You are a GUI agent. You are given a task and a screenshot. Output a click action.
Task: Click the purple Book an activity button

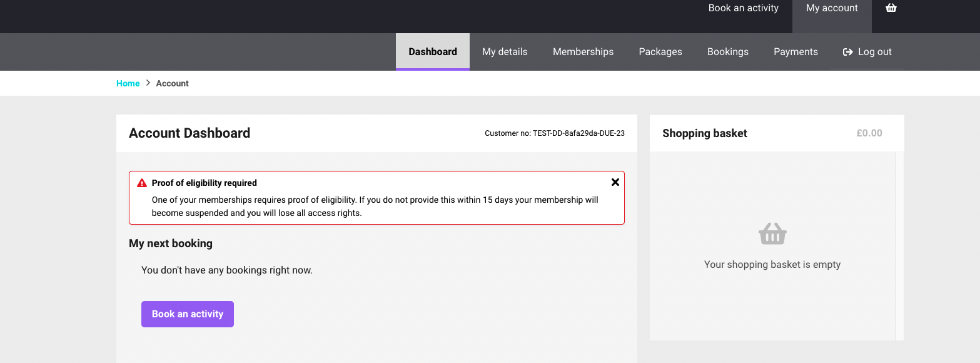coord(188,314)
